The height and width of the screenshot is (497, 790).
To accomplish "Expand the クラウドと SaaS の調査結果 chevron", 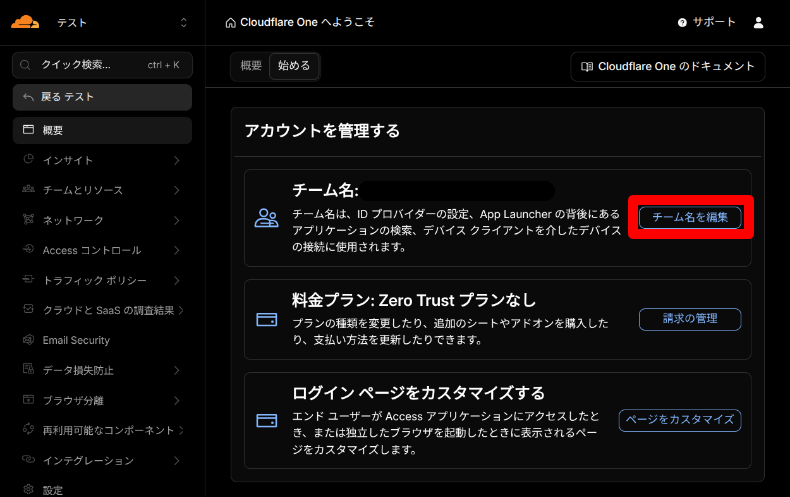I will pos(181,310).
